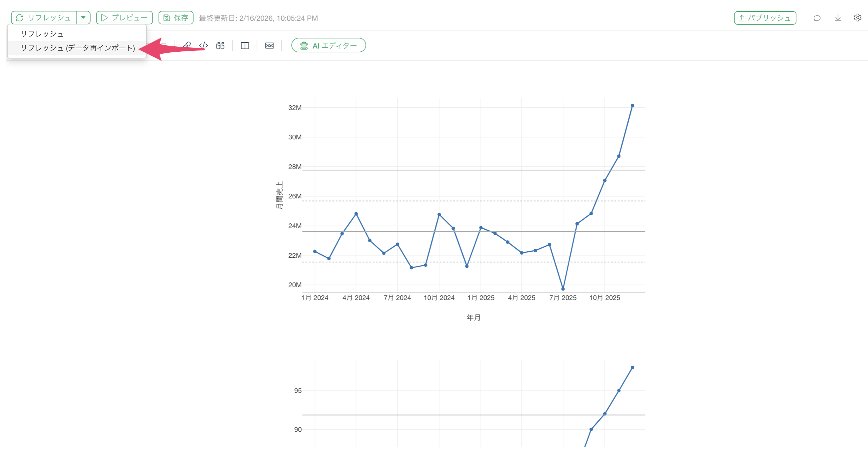
Task: Click the two-column layout icon
Action: pyautogui.click(x=245, y=45)
